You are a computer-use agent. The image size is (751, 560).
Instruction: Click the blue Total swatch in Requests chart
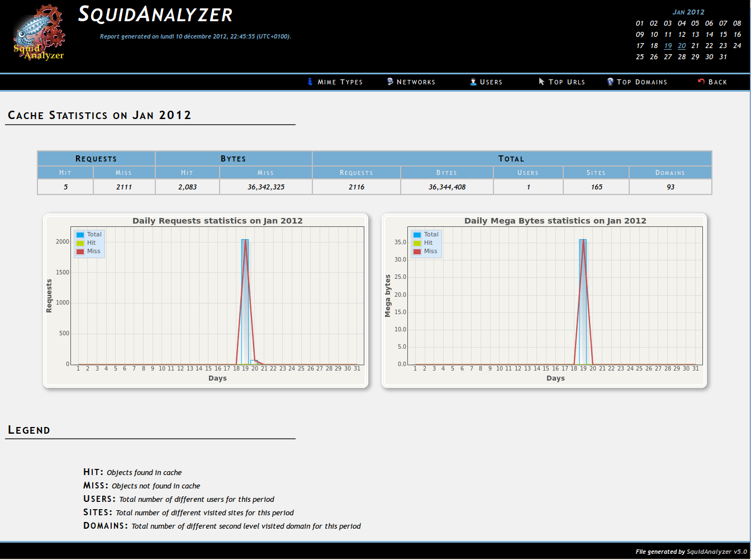[x=80, y=235]
